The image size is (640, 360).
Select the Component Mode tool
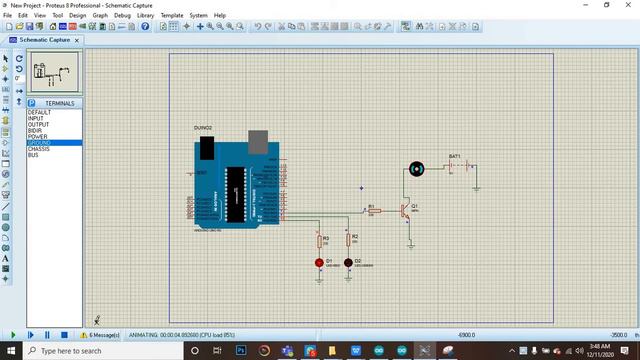tap(6, 69)
